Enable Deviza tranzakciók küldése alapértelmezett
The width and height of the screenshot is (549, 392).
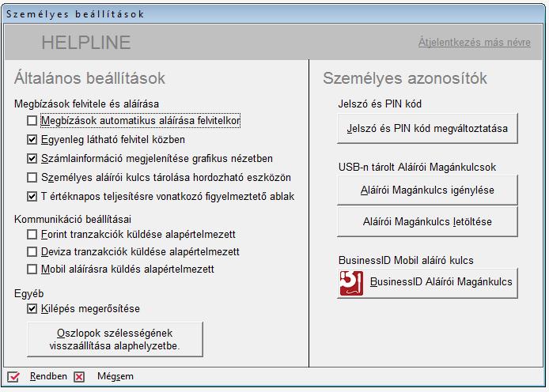pos(32,251)
